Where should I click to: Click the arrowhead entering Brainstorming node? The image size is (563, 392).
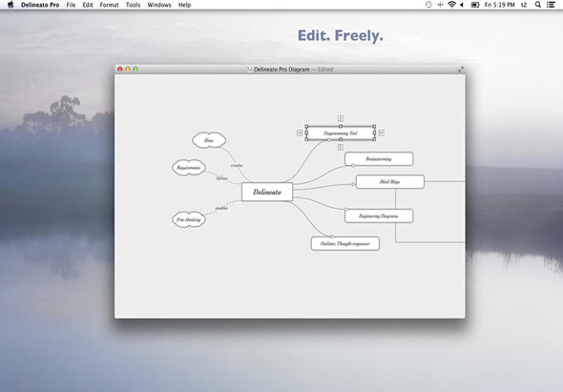(x=353, y=166)
